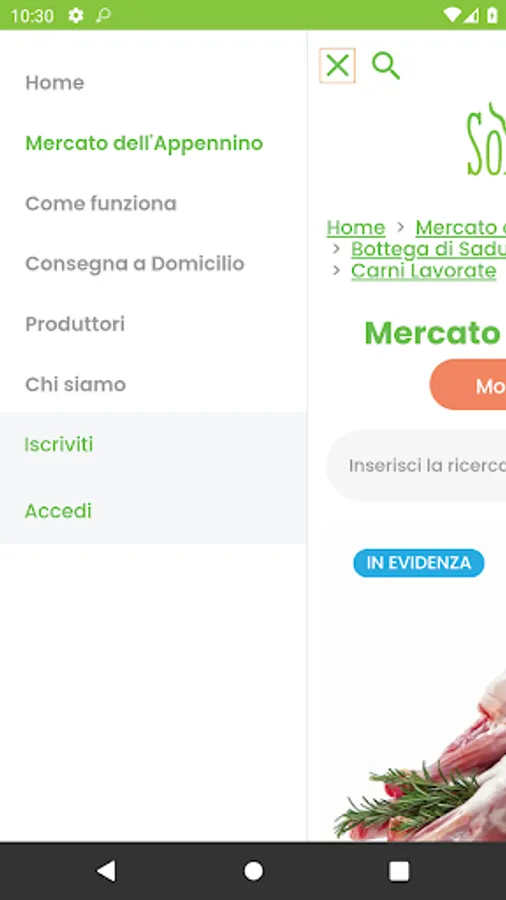Tap the green site logo
Image resolution: width=506 pixels, height=900 pixels.
point(486,139)
